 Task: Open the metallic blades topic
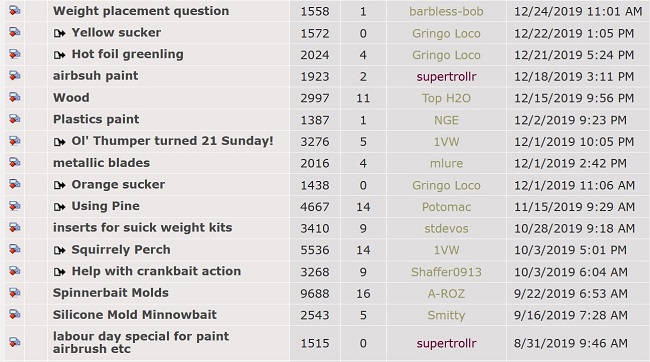click(101, 163)
